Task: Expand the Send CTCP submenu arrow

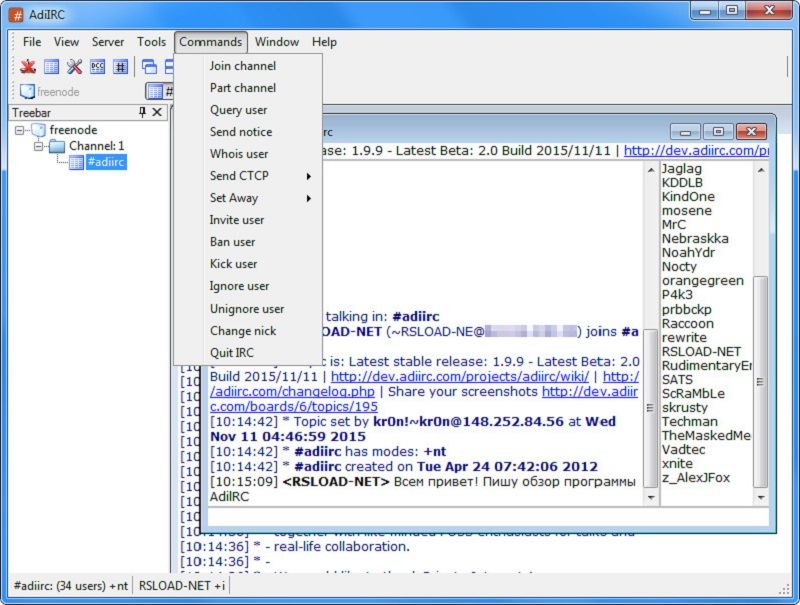Action: pyautogui.click(x=309, y=177)
